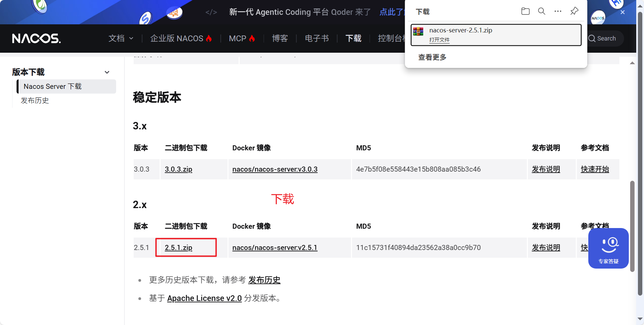644x325 pixels.
Task: Expand the 文档 dropdown menu
Action: (121, 39)
